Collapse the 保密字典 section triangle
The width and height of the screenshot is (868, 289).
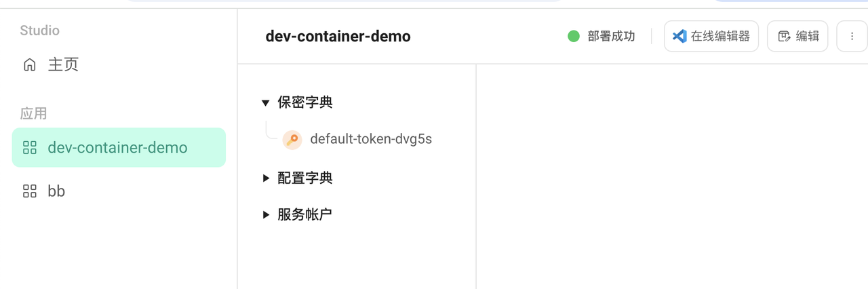click(266, 103)
